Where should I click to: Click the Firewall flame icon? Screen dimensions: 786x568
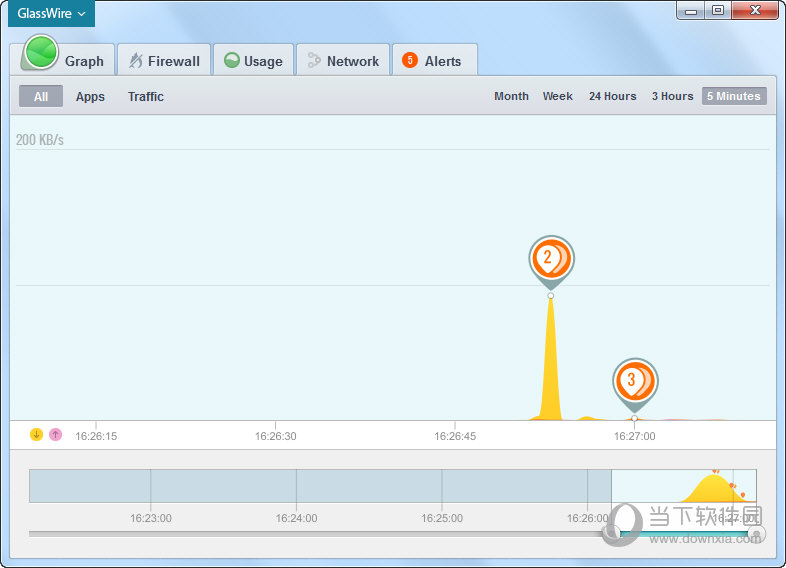(x=135, y=61)
